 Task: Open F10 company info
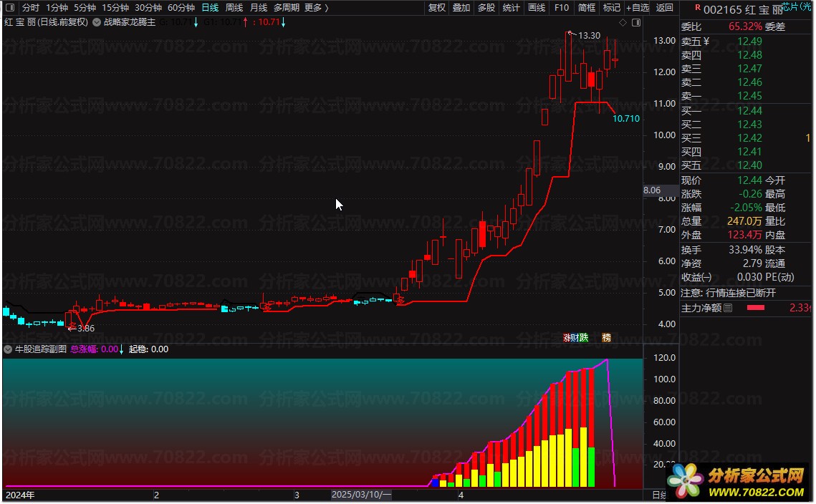(x=562, y=8)
